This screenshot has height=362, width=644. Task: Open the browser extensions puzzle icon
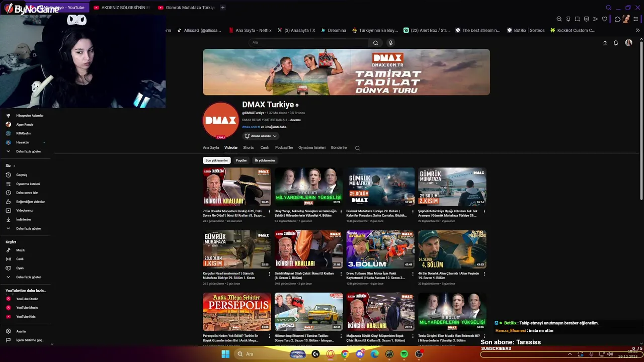pos(617,19)
